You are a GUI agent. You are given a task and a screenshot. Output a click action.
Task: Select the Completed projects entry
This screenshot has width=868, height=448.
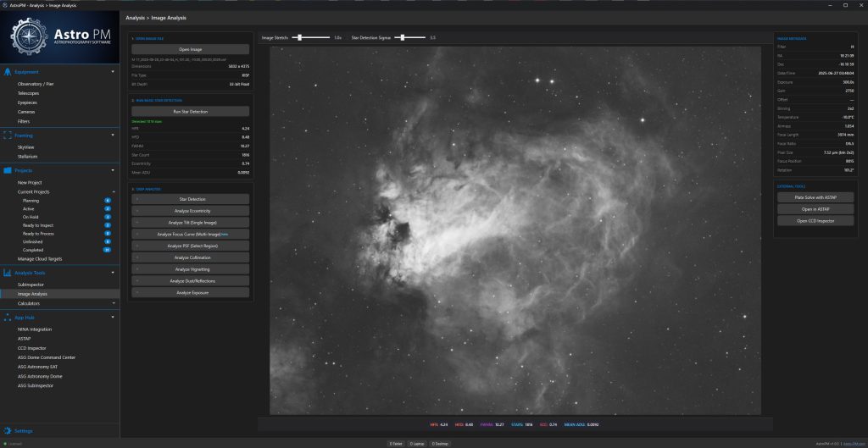point(33,250)
